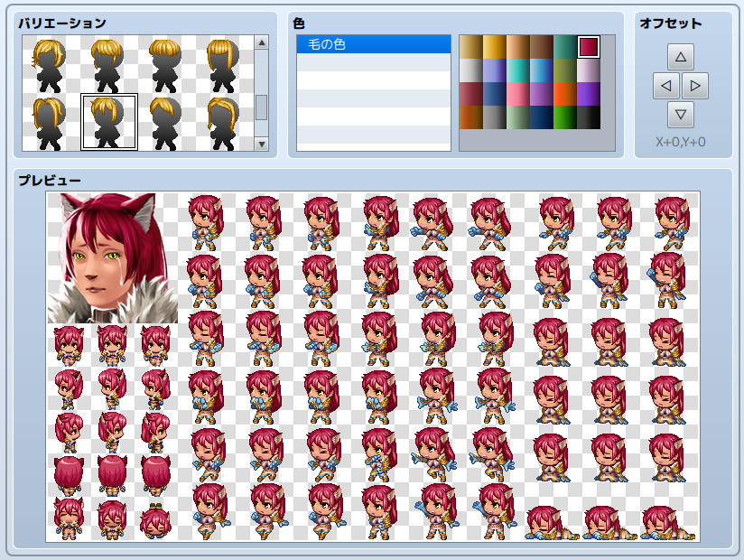Choose the pink swatch in third row
Viewport: 744px width, 560px height.
click(x=517, y=94)
